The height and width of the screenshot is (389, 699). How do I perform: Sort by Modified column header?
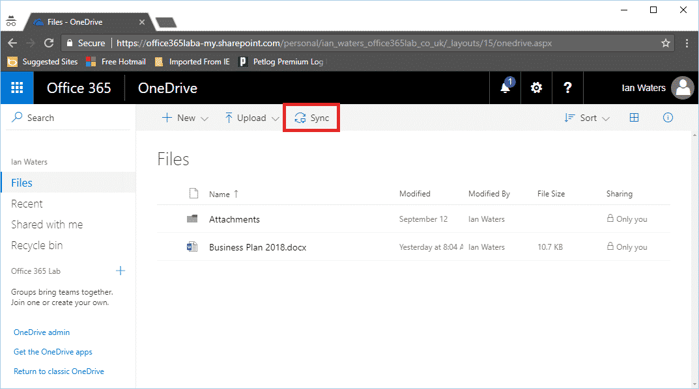[x=415, y=194]
